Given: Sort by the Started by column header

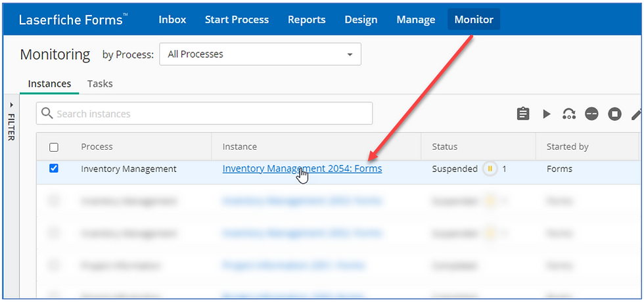Looking at the screenshot, I should tap(567, 146).
